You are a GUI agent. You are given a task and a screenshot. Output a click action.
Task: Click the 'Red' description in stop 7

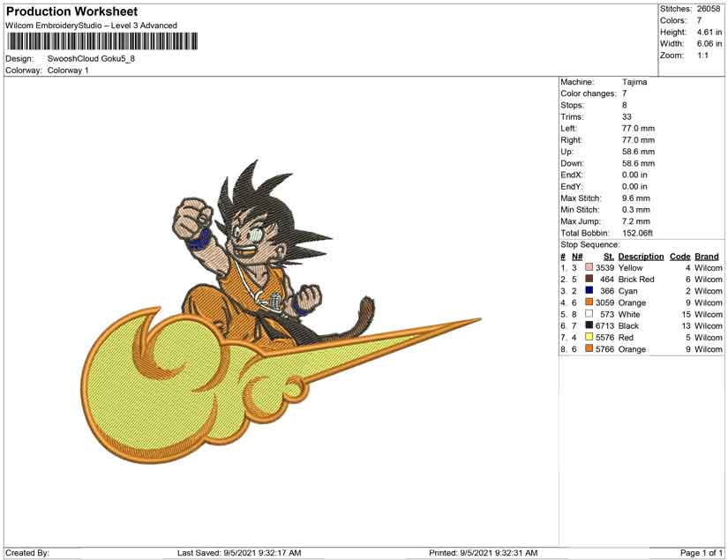626,337
